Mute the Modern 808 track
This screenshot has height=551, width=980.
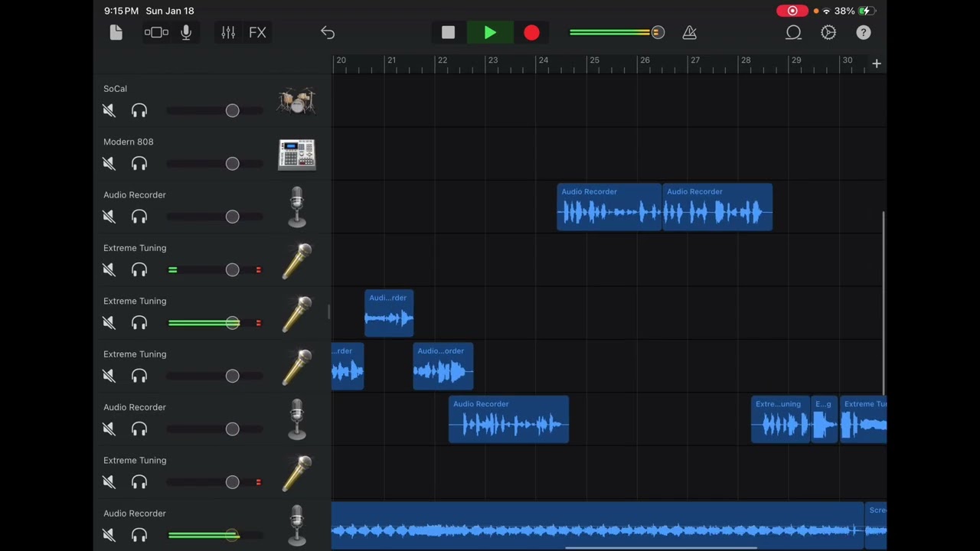point(109,164)
